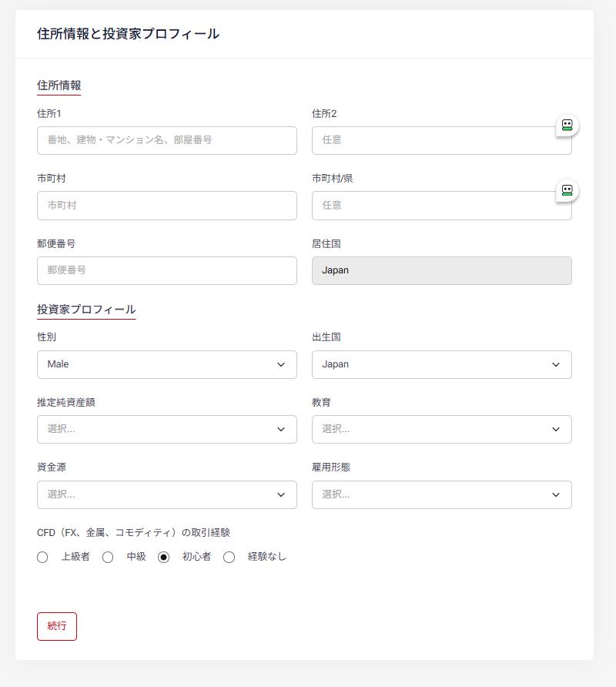Select 中級 trading experience option

[108, 558]
